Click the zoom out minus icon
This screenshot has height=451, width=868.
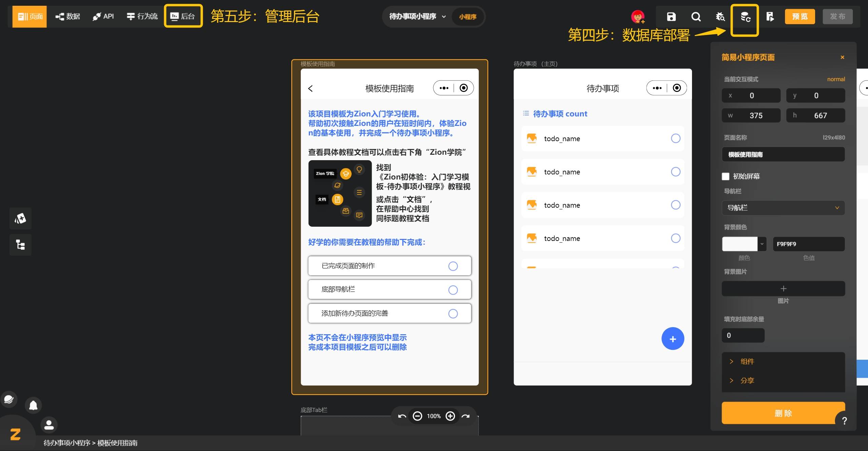[417, 416]
